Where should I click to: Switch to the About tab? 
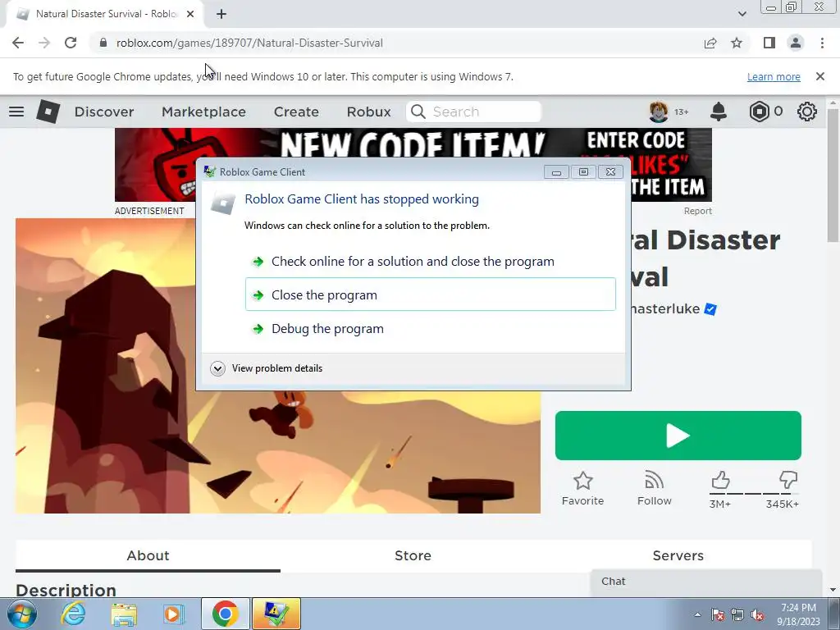coord(148,555)
